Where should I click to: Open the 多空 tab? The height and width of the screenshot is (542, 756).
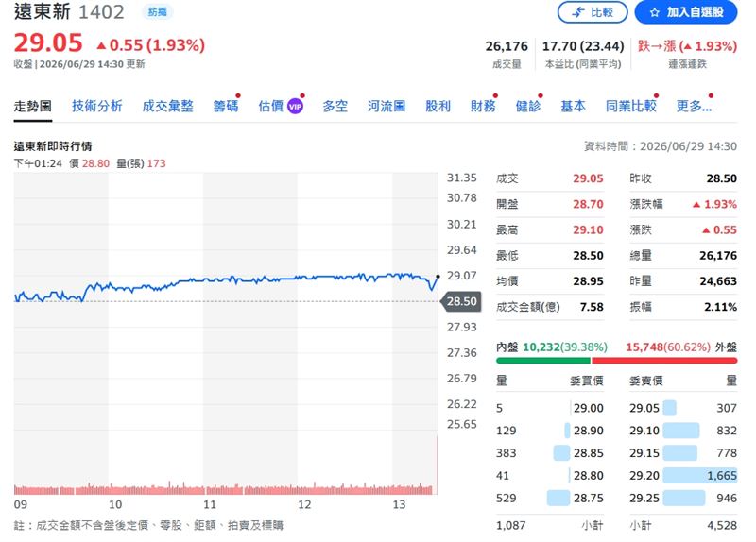(x=335, y=106)
